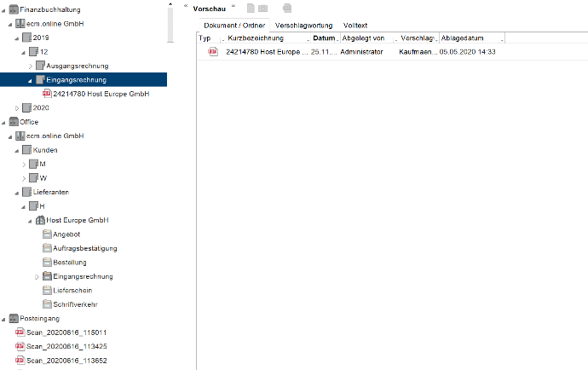Sort by Kurzbezeichnung column header
This screenshot has width=588, height=370.
pos(265,38)
